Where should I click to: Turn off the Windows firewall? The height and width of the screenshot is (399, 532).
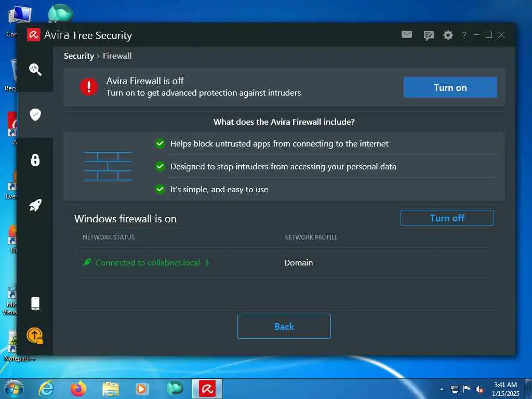pos(447,218)
